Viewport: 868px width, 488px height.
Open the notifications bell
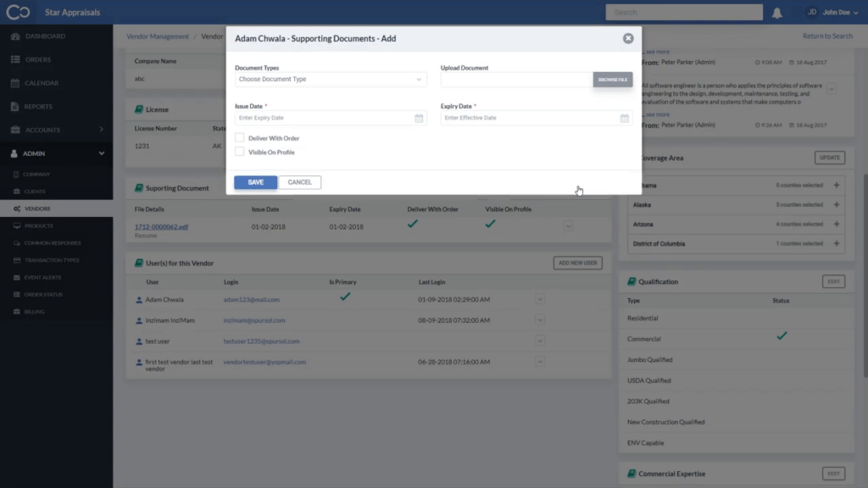777,13
